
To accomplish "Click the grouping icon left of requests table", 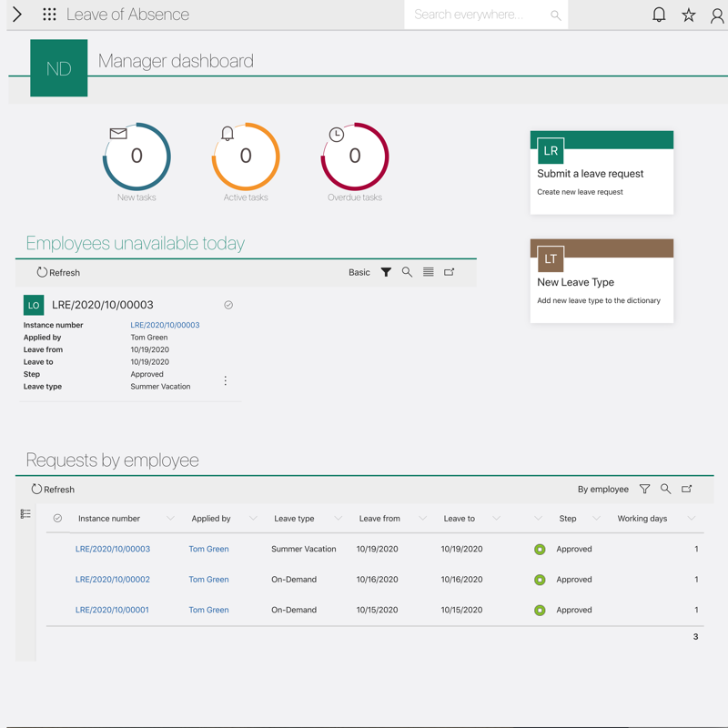I will (25, 514).
